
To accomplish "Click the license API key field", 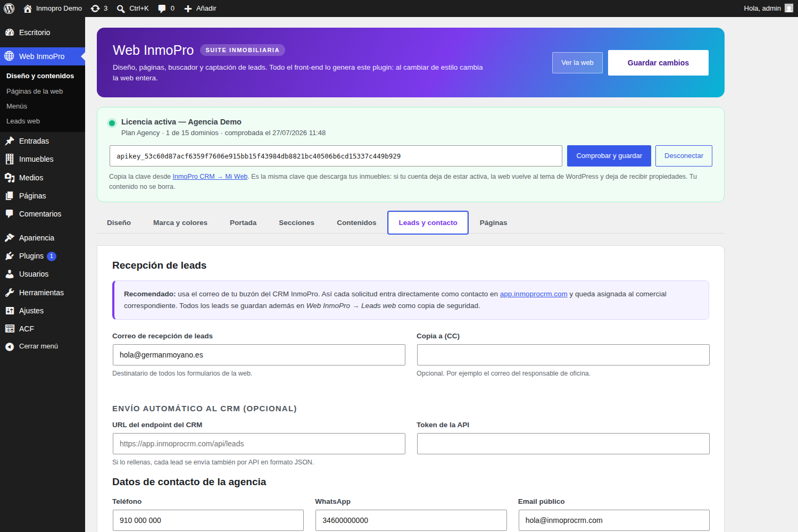I will [336, 156].
